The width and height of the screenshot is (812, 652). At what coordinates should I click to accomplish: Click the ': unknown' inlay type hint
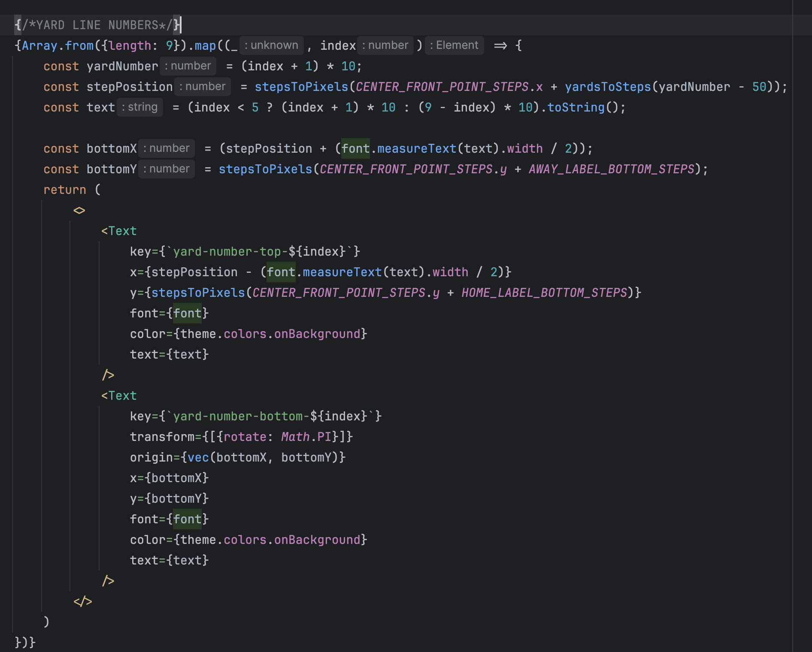tap(271, 45)
